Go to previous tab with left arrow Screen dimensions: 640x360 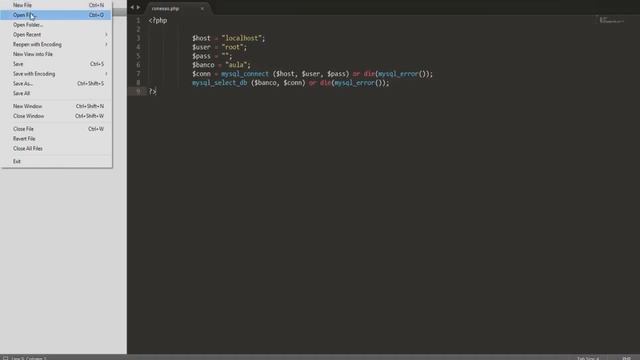tap(132, 7)
